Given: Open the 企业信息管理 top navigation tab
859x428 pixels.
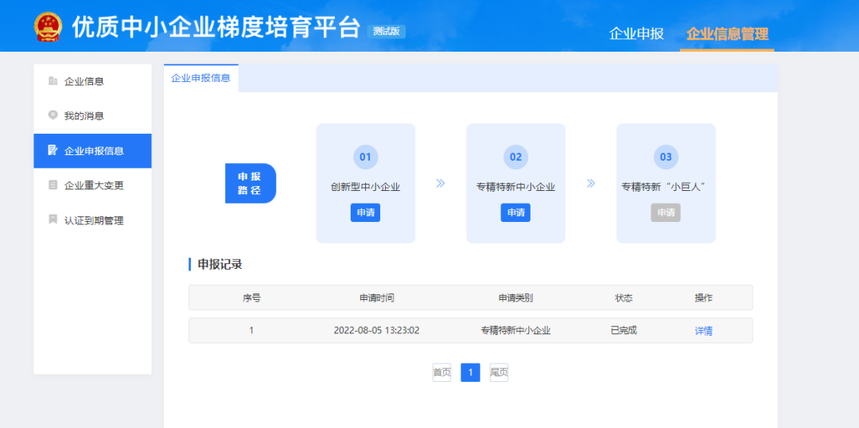Looking at the screenshot, I should [727, 34].
